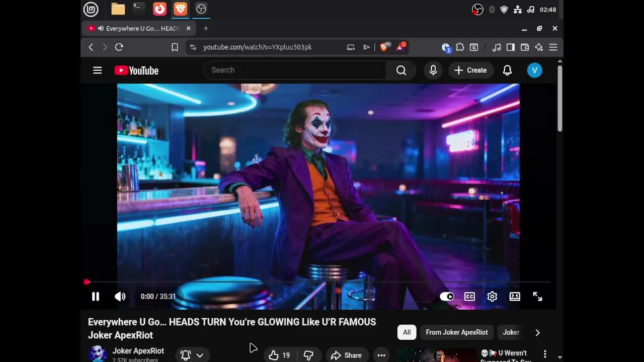Click the address bar URL
Image resolution: width=644 pixels, height=362 pixels.
(x=258, y=47)
